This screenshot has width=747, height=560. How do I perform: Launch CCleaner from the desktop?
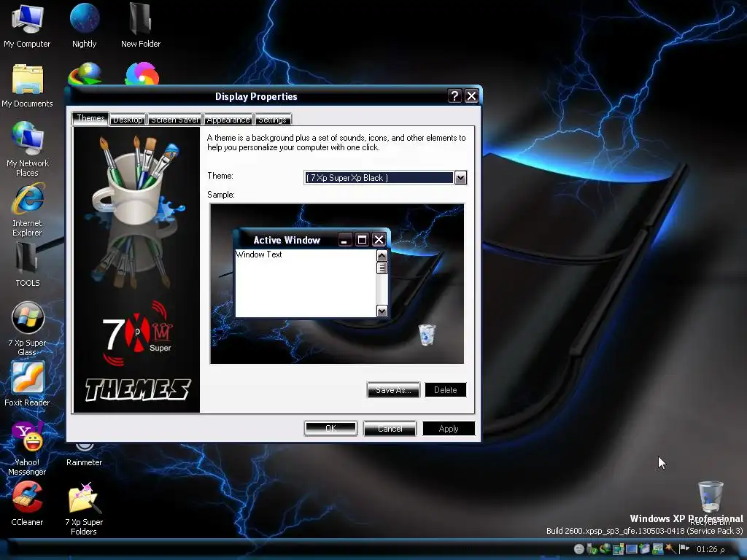(27, 504)
